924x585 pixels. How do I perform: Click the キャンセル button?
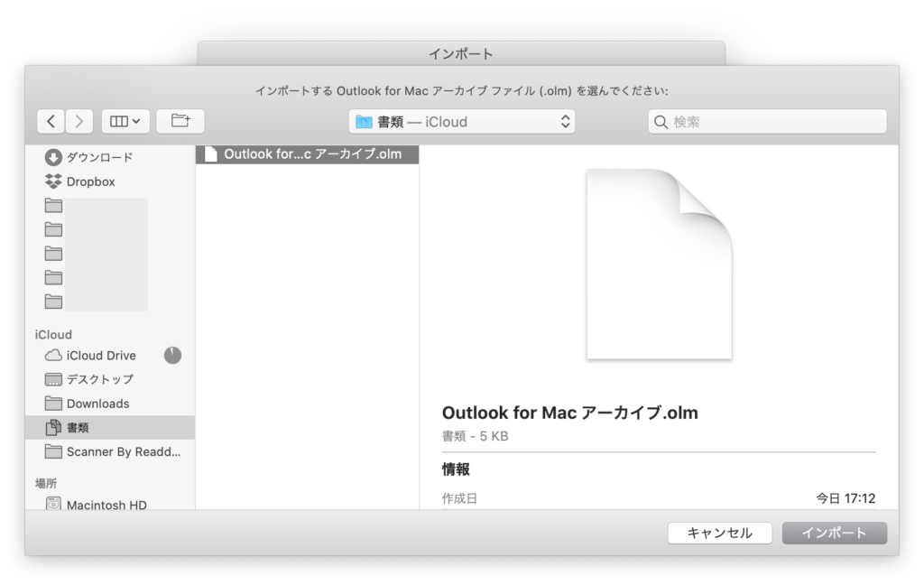tap(719, 534)
